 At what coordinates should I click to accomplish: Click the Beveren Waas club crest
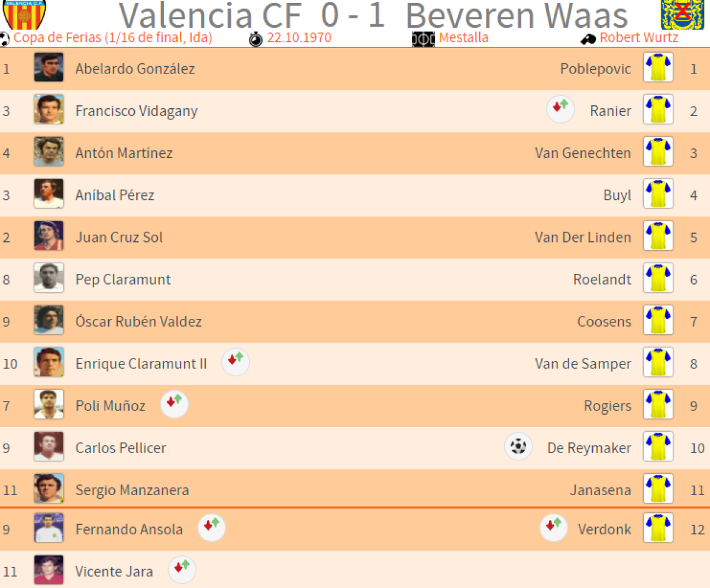coord(677,13)
